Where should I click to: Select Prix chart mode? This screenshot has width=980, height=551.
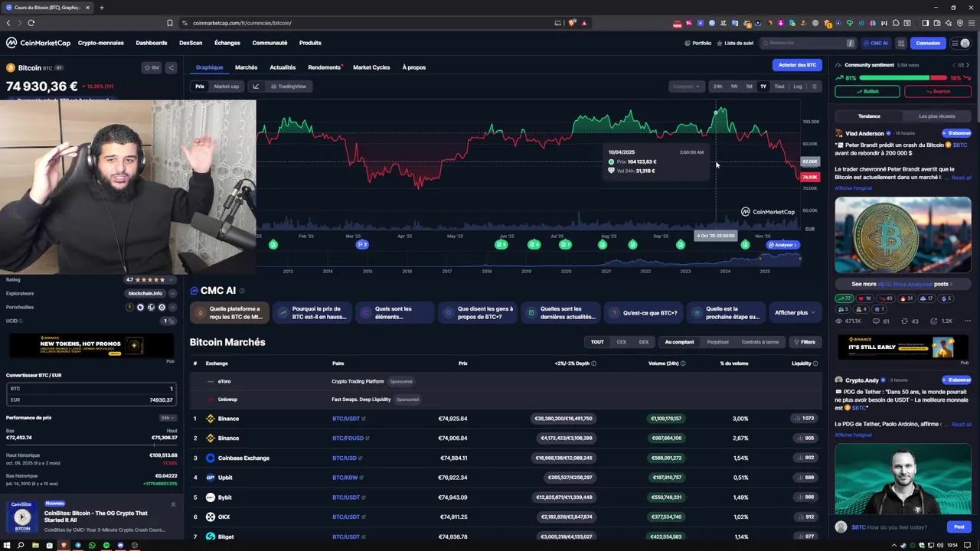(x=200, y=86)
